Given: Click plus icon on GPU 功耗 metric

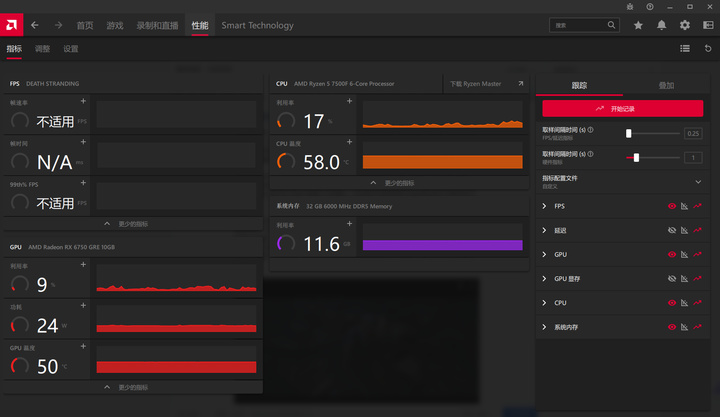Looking at the screenshot, I should (83, 305).
